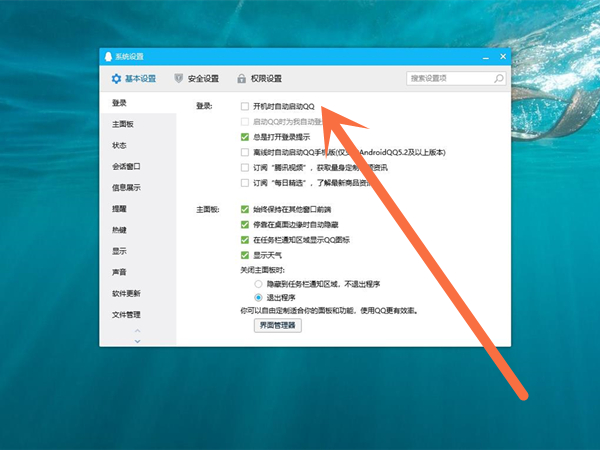The image size is (600, 450).
Task: Close the 系统设置 window
Action: (x=503, y=57)
